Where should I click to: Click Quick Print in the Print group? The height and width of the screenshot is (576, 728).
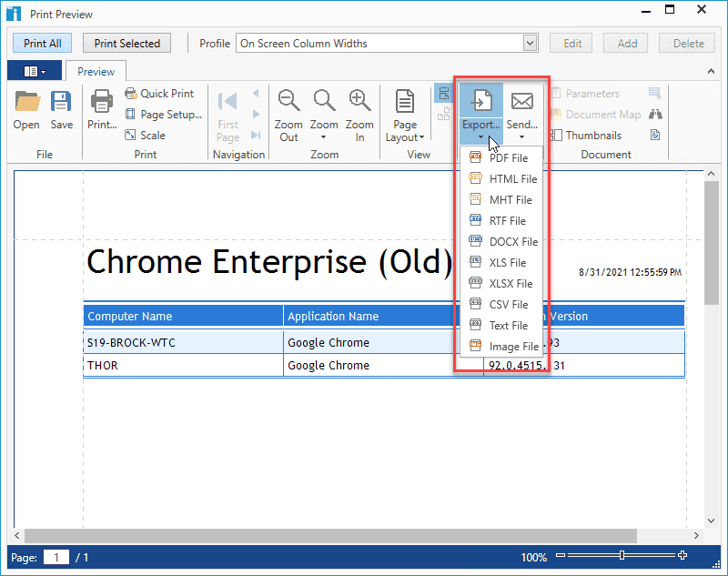tap(159, 94)
